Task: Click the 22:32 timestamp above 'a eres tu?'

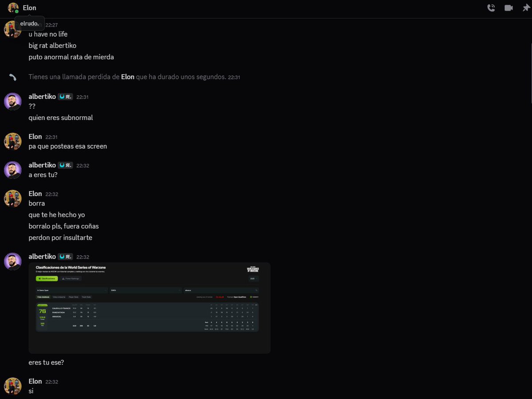Action: click(83, 166)
